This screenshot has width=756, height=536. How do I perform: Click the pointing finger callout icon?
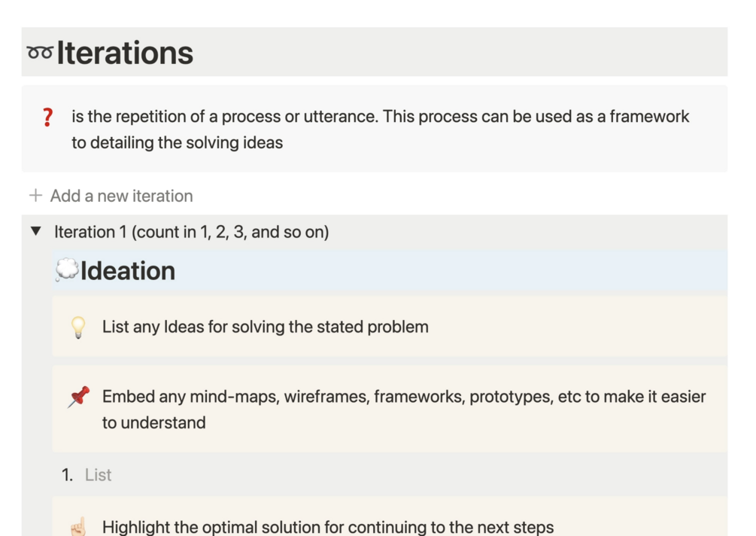78,527
